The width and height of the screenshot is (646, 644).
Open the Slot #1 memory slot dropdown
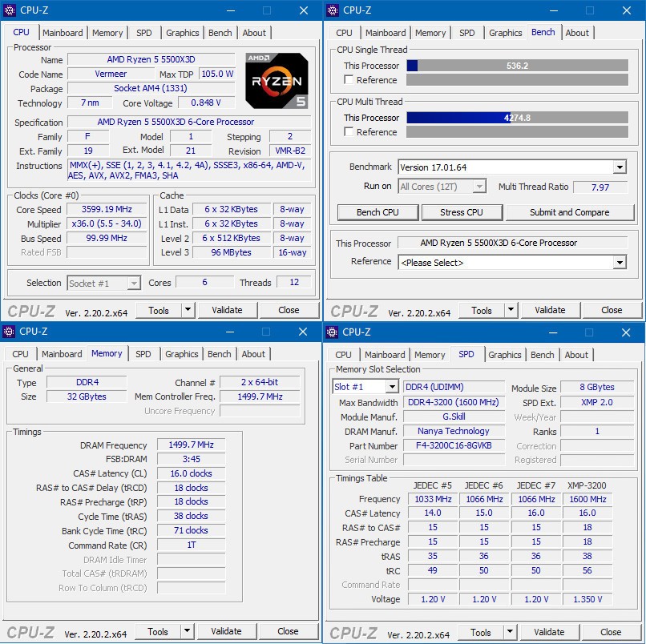[x=392, y=387]
